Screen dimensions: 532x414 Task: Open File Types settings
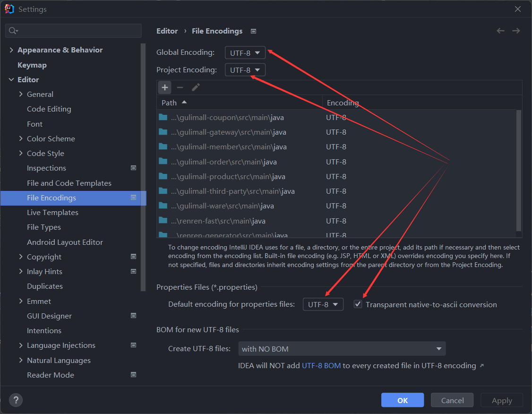[44, 227]
